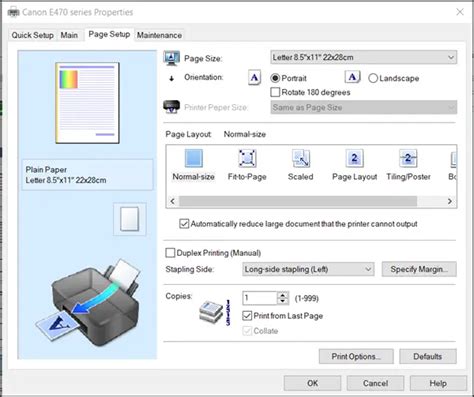Pick the Scaled layout icon

(x=301, y=158)
